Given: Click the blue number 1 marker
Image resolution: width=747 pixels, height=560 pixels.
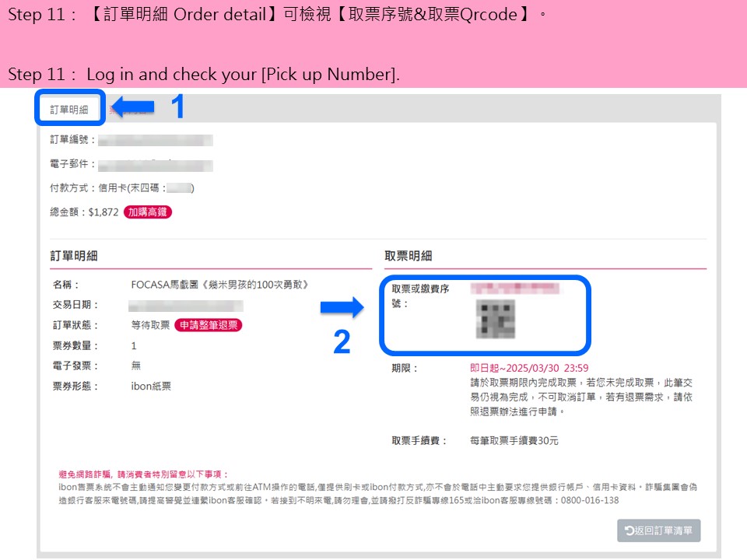Looking at the screenshot, I should coord(177,107).
